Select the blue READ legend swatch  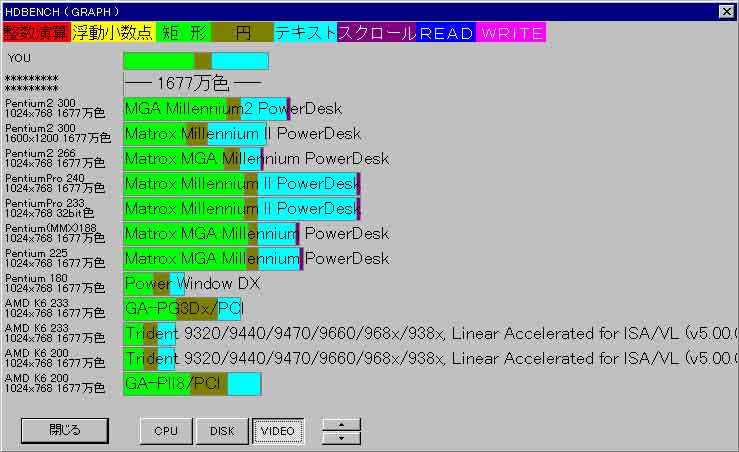[446, 33]
